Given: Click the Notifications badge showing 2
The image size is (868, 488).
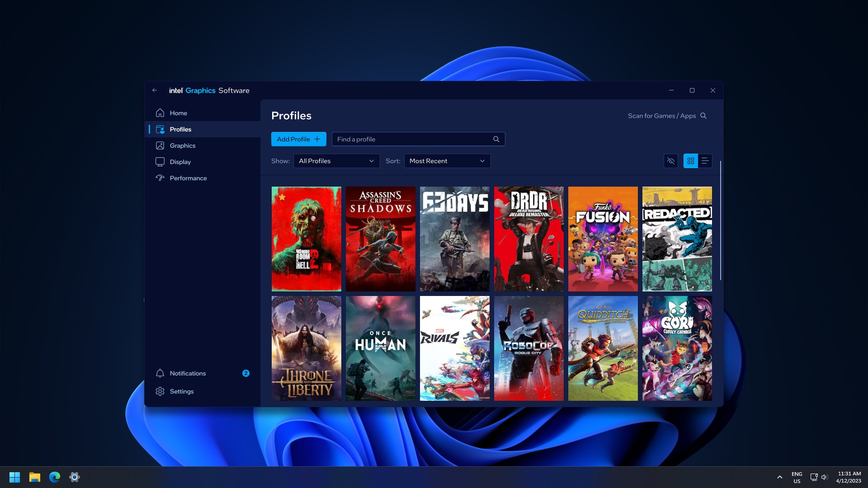Looking at the screenshot, I should (245, 373).
